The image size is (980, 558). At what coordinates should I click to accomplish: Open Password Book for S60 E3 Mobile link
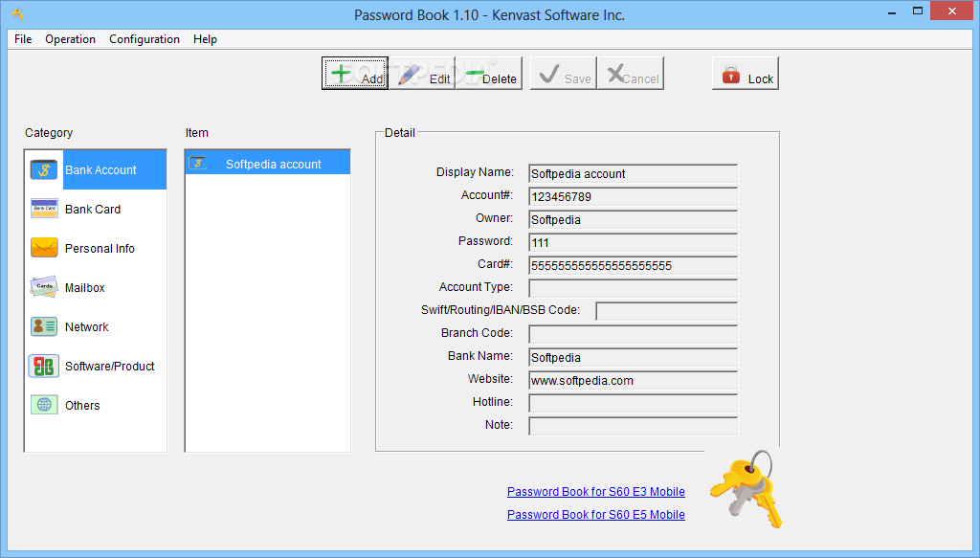coord(595,492)
